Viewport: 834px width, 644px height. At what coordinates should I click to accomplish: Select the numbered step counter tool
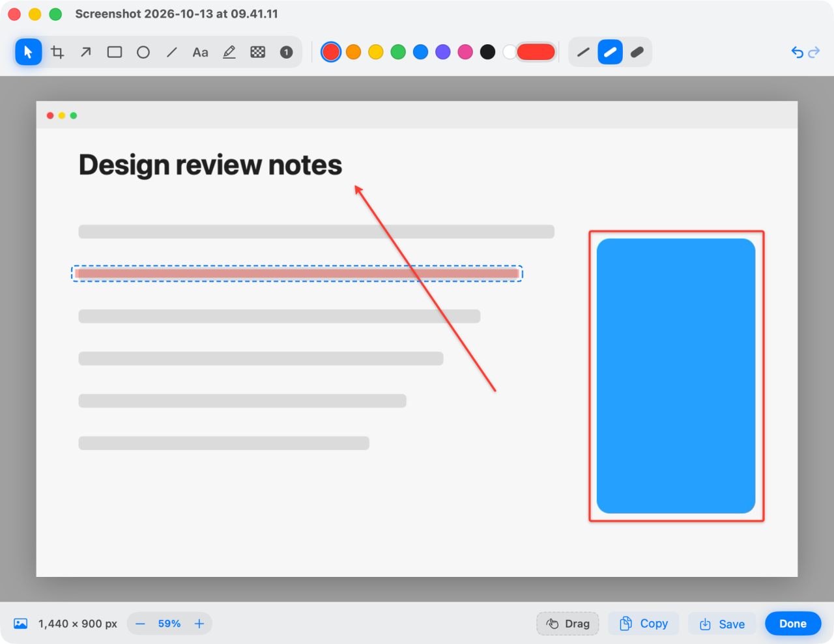click(287, 52)
